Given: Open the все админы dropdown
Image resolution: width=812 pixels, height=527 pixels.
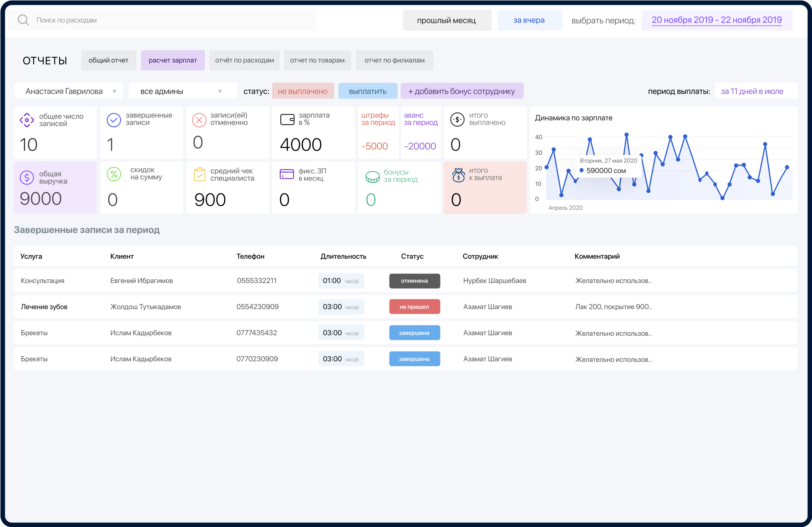Looking at the screenshot, I should coord(182,91).
